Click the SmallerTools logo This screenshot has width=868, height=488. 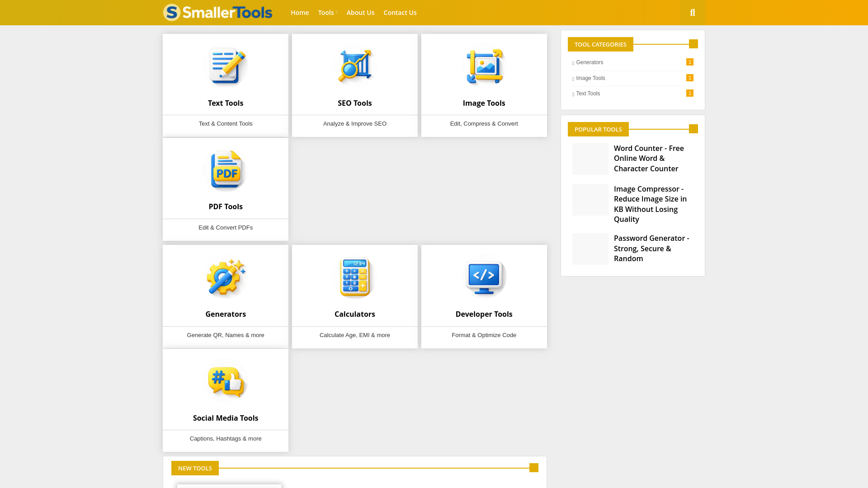point(217,13)
